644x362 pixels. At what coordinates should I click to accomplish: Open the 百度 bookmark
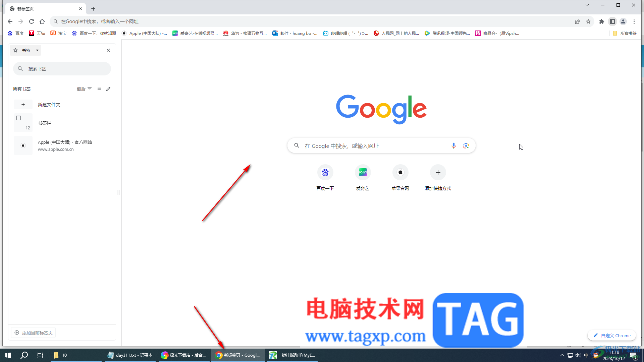[x=16, y=33]
